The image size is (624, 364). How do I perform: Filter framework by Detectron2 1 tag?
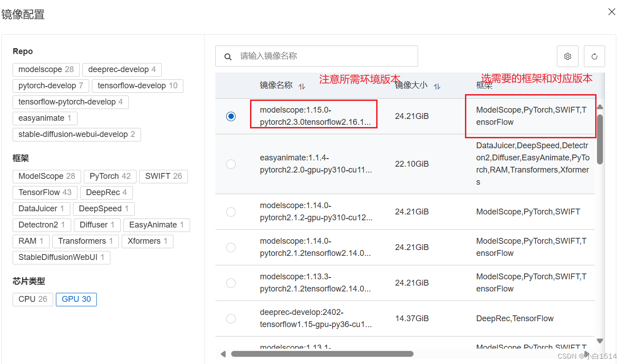[42, 225]
